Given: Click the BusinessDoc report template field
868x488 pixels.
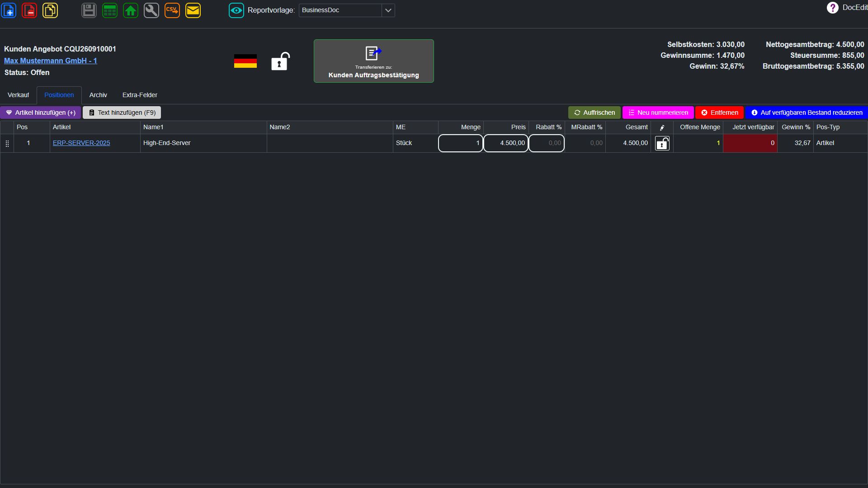Looking at the screenshot, I should pyautogui.click(x=340, y=10).
